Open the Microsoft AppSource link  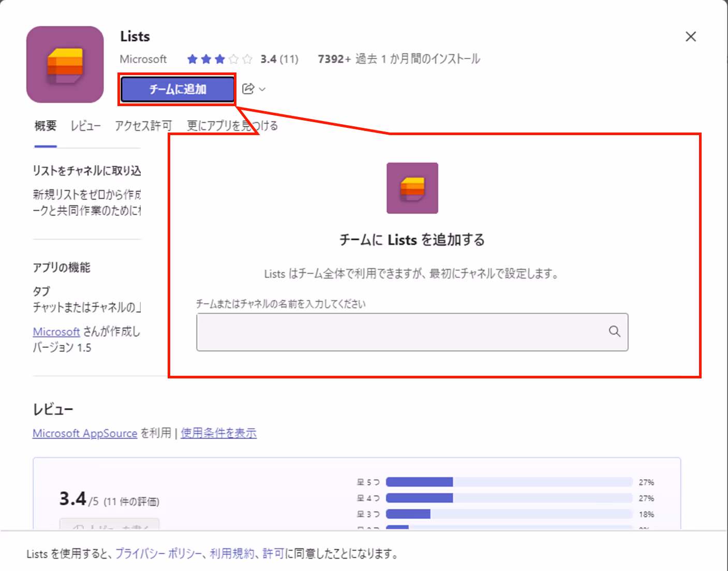[85, 433]
